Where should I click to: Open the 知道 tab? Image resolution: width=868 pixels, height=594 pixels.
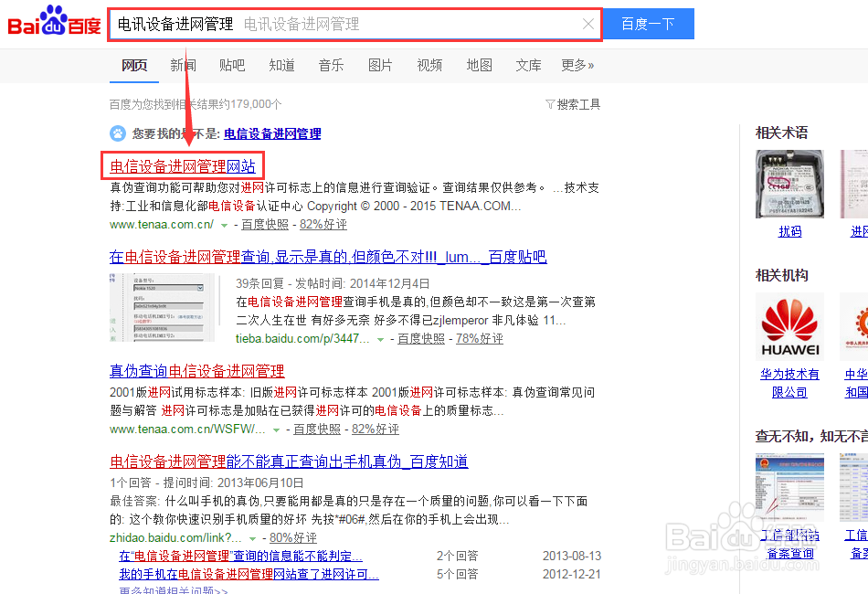(x=281, y=65)
